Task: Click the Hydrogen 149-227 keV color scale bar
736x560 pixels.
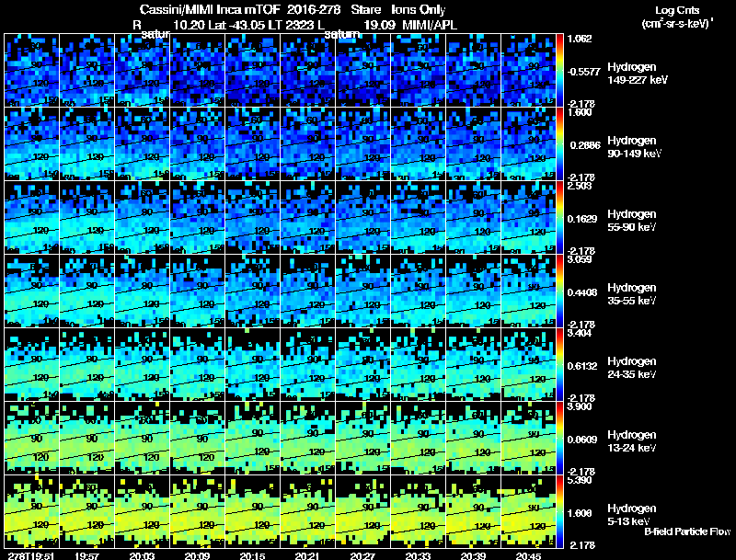Action: pos(559,70)
